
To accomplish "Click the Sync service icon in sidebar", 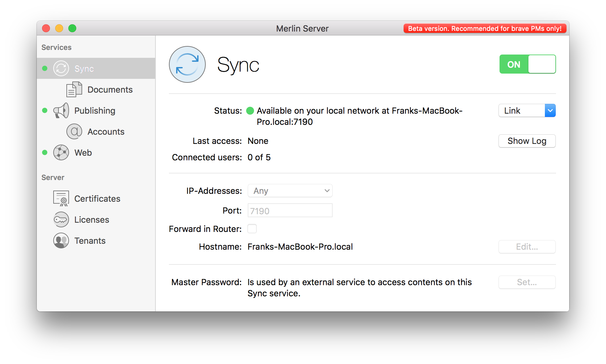I will [61, 68].
